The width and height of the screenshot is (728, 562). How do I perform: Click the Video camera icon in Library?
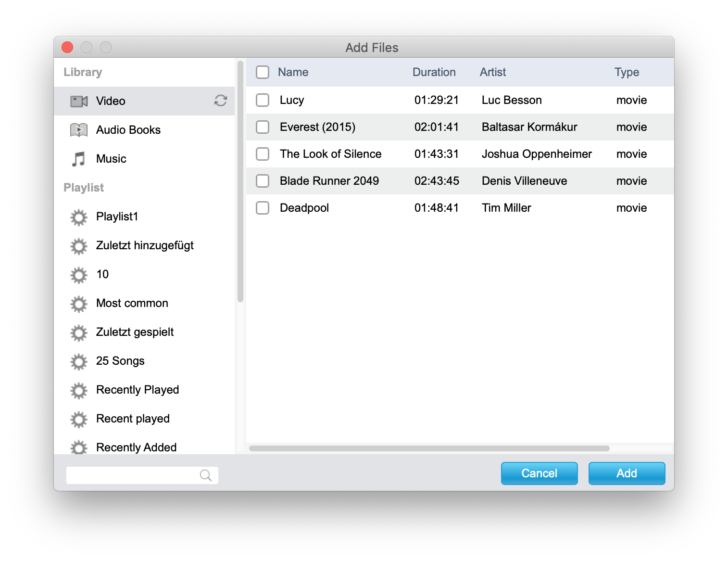click(x=79, y=101)
